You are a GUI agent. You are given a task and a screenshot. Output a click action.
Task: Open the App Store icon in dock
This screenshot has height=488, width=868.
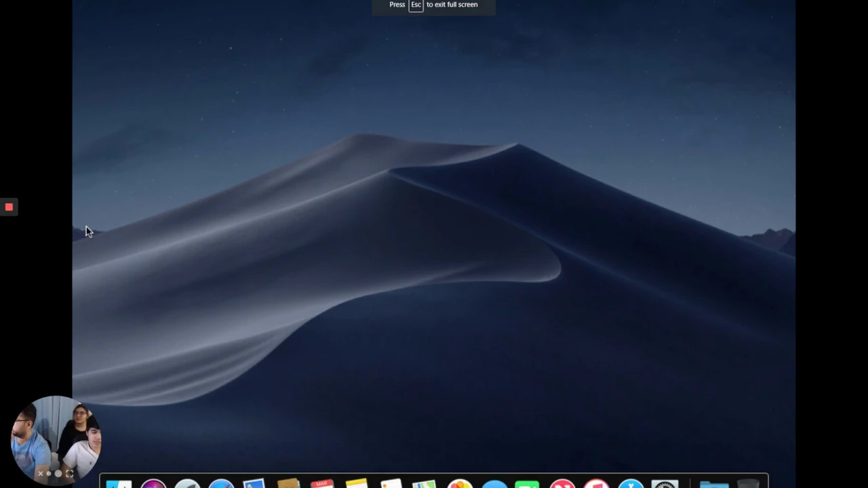pyautogui.click(x=631, y=484)
